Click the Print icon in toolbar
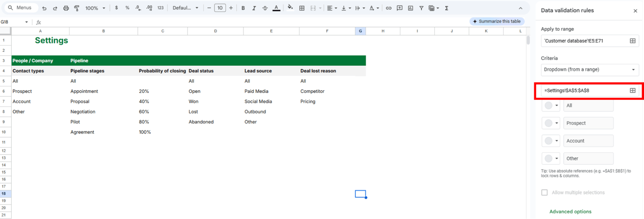Screen dimensions: 644x219 coord(66,8)
